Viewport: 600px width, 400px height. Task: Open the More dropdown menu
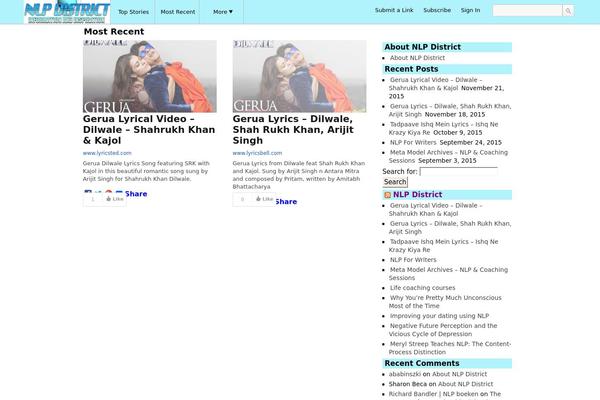point(223,12)
